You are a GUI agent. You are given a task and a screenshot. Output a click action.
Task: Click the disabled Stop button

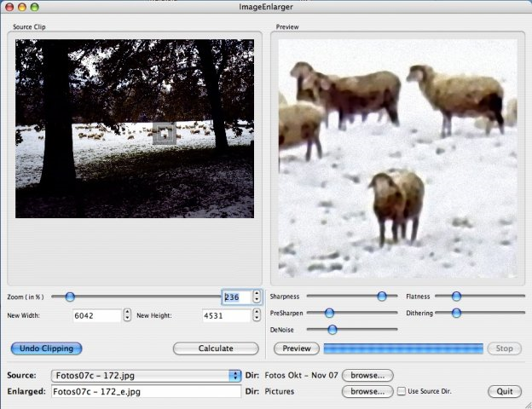(x=504, y=349)
